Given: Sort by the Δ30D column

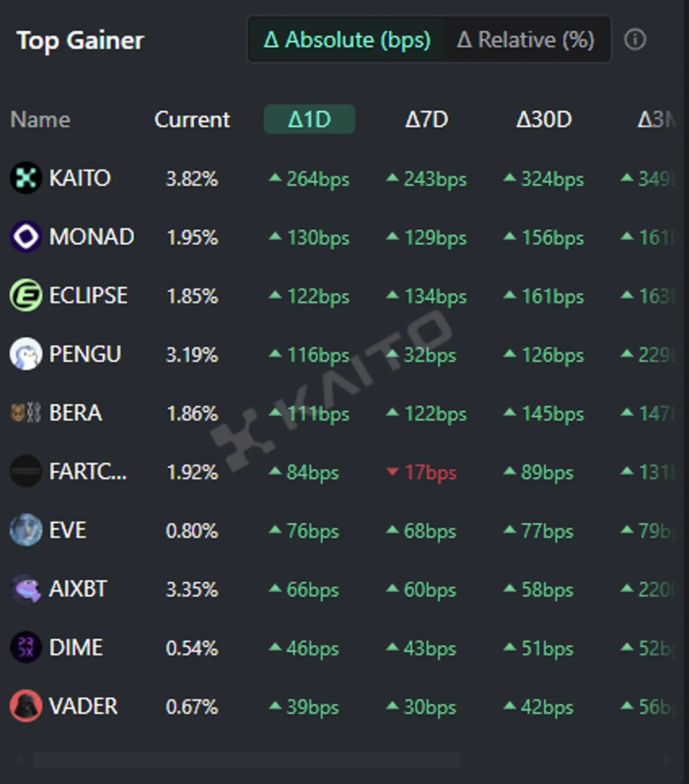Looking at the screenshot, I should click(543, 120).
